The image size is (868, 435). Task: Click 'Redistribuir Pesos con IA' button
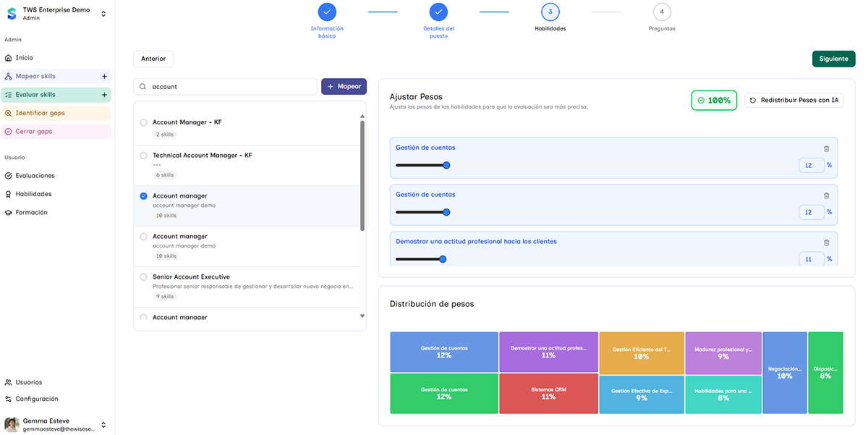click(x=793, y=101)
